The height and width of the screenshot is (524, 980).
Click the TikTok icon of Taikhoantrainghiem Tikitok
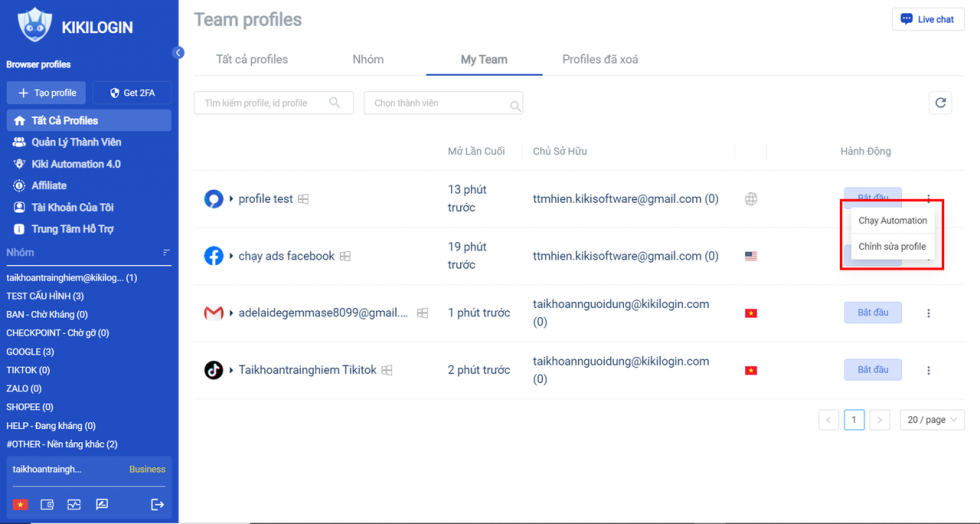[214, 370]
